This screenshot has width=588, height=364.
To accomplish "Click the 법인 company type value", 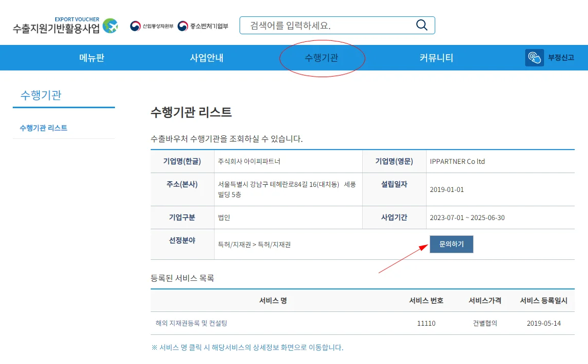I will 224,217.
